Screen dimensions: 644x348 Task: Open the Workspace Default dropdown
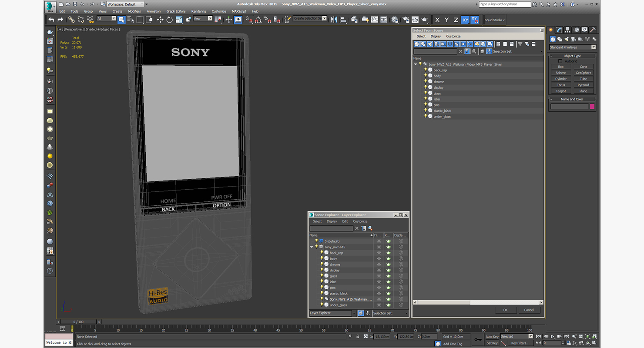click(x=126, y=4)
